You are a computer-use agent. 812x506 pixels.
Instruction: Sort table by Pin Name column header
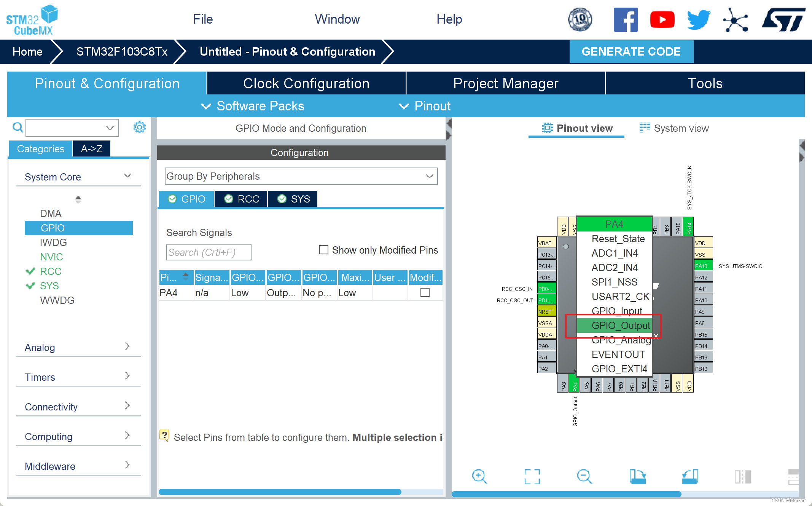click(x=176, y=277)
